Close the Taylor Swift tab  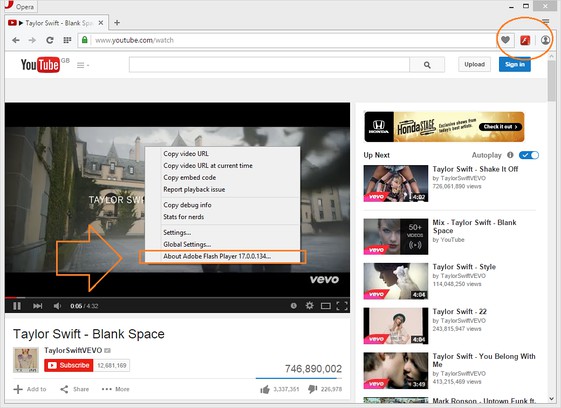tap(101, 23)
